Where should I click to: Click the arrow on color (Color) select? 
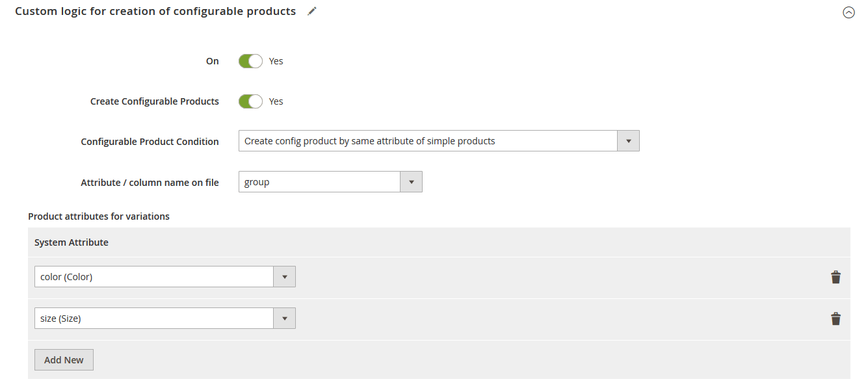(x=284, y=277)
